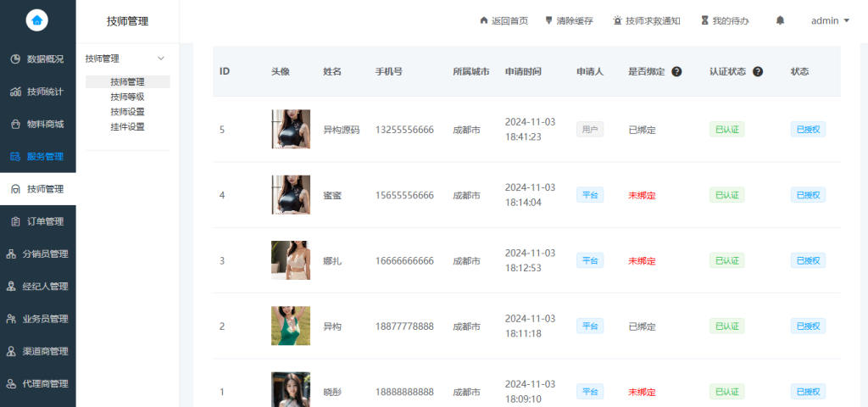
Task: Click 清除缓存 in the top bar
Action: pos(569,20)
